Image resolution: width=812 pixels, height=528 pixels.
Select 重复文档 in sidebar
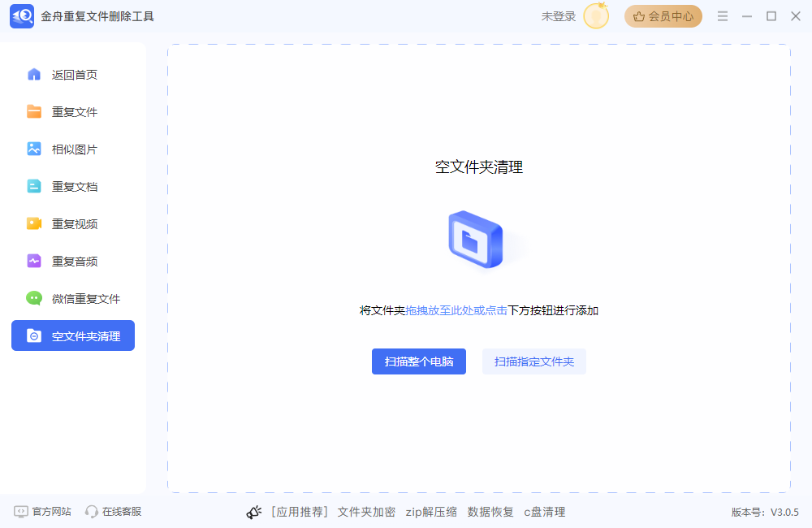[x=73, y=186]
